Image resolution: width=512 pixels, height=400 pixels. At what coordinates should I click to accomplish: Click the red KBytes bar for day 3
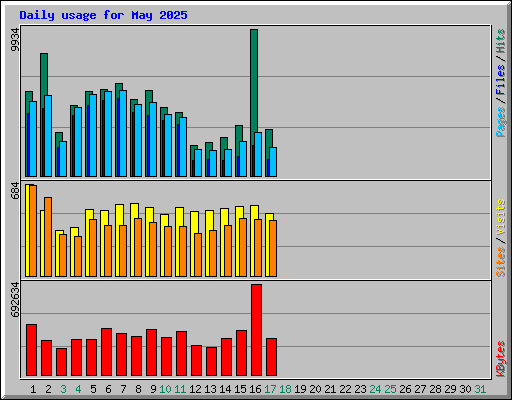(x=61, y=362)
